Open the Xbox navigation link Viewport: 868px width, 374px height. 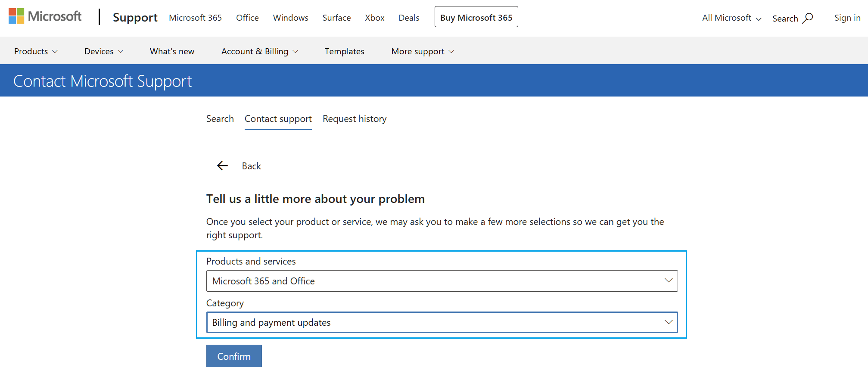374,18
